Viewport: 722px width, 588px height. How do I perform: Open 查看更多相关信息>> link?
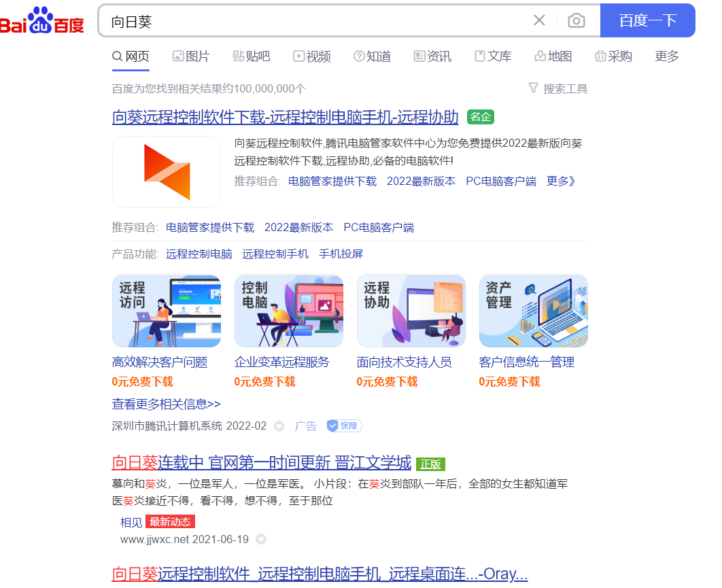click(x=167, y=404)
